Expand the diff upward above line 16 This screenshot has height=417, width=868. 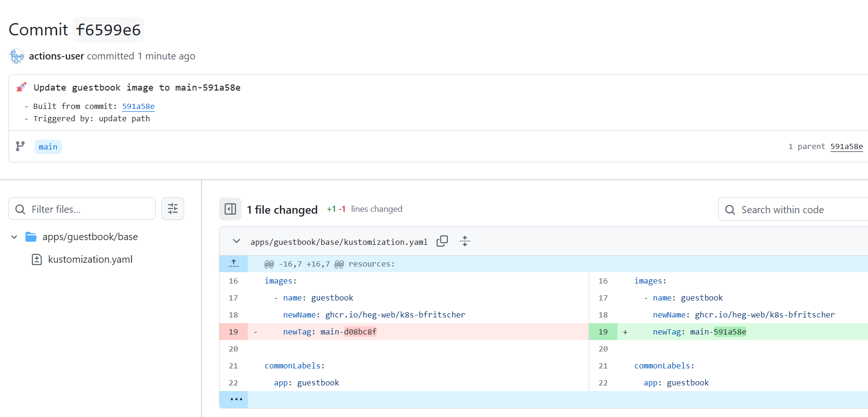(x=234, y=264)
